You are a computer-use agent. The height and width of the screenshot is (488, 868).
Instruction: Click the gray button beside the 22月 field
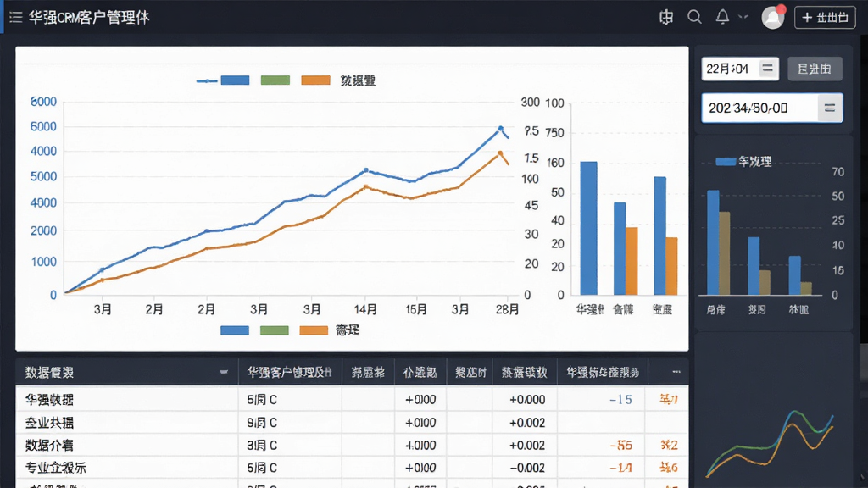815,69
